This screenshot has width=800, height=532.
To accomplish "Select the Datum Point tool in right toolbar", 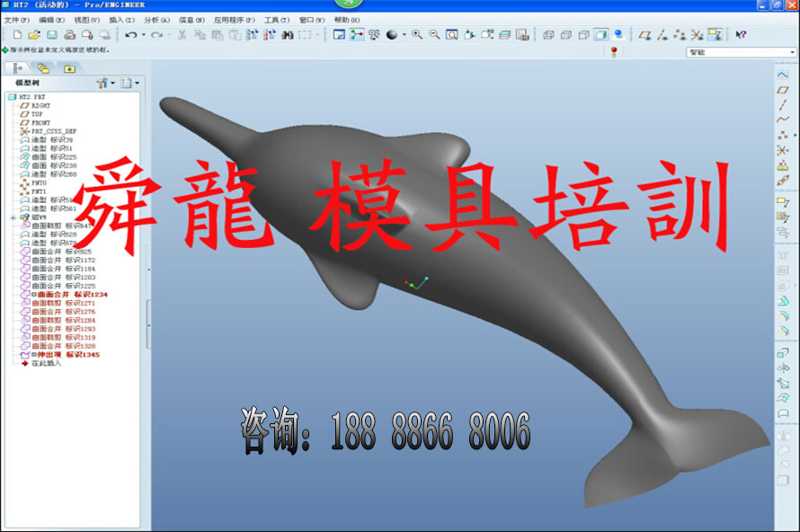I will 783,135.
